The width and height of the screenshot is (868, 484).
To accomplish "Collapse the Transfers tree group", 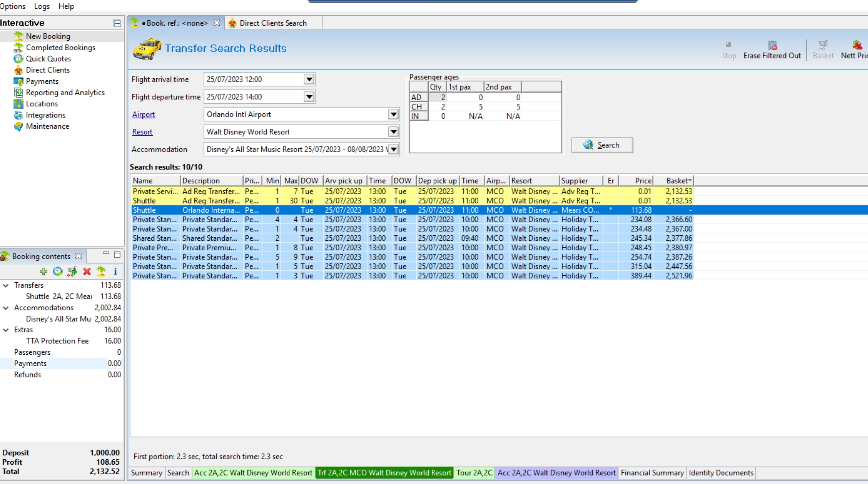I will pos(6,285).
